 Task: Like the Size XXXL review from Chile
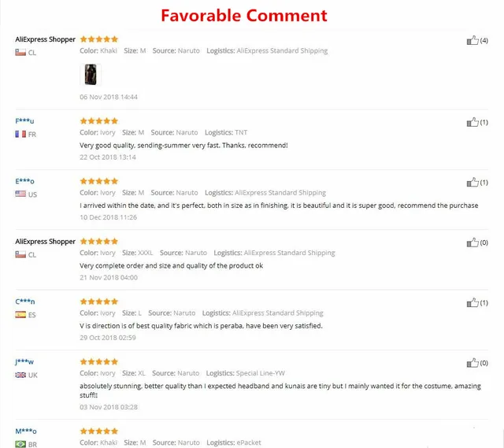(x=472, y=243)
